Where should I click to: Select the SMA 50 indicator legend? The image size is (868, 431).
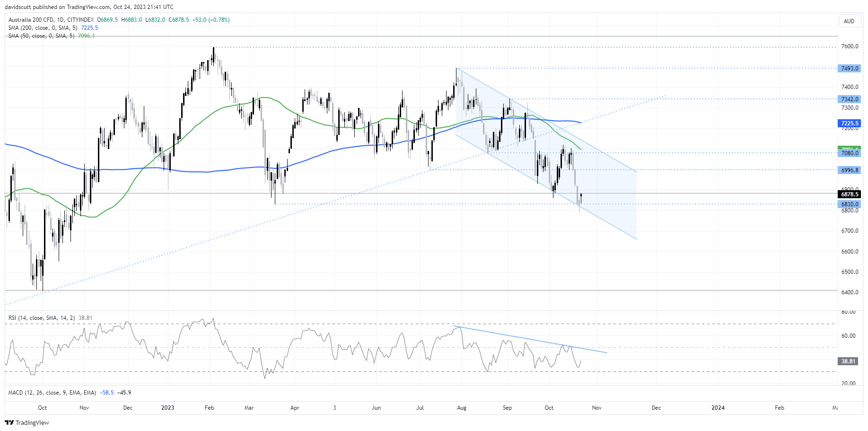pyautogui.click(x=52, y=36)
